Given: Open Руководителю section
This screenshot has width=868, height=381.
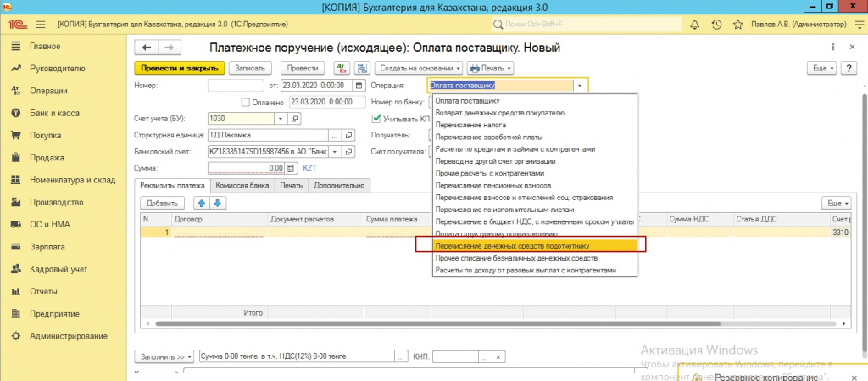Looking at the screenshot, I should [58, 69].
